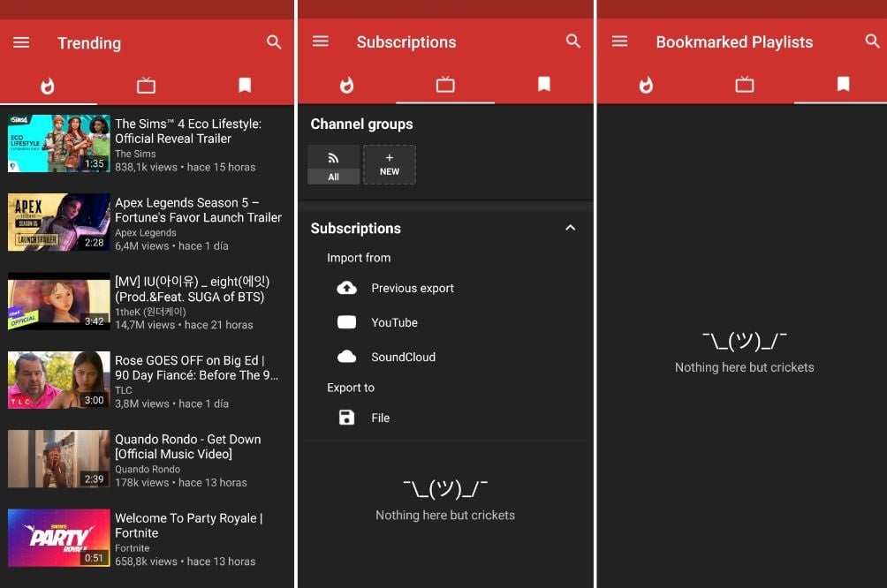
Task: Open the Rose GOES OFF on Big Ed thumbnail
Action: point(59,380)
